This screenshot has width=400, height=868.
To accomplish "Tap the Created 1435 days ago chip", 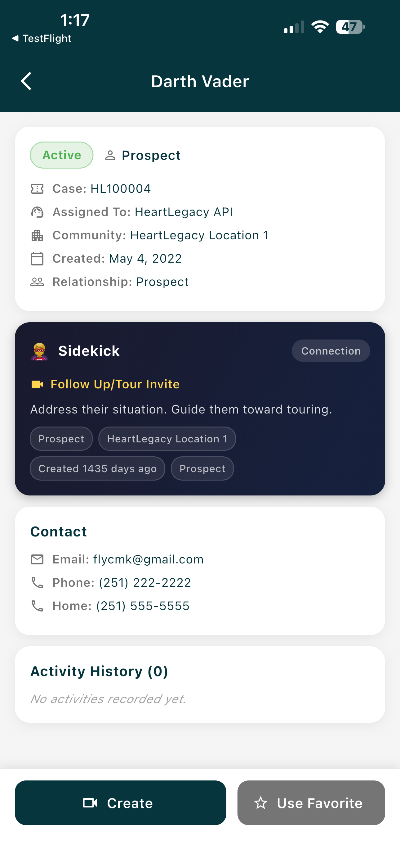I will pos(97,468).
